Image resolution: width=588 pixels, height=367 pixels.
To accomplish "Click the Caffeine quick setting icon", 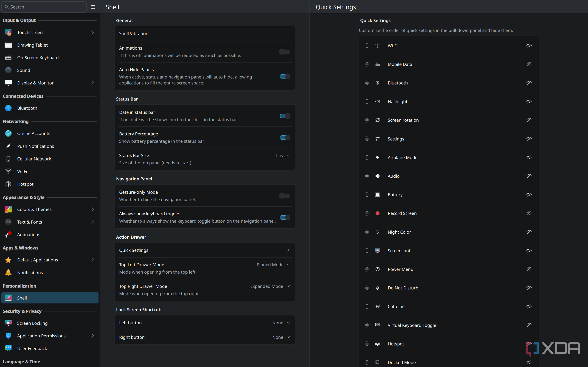I will pos(377,306).
